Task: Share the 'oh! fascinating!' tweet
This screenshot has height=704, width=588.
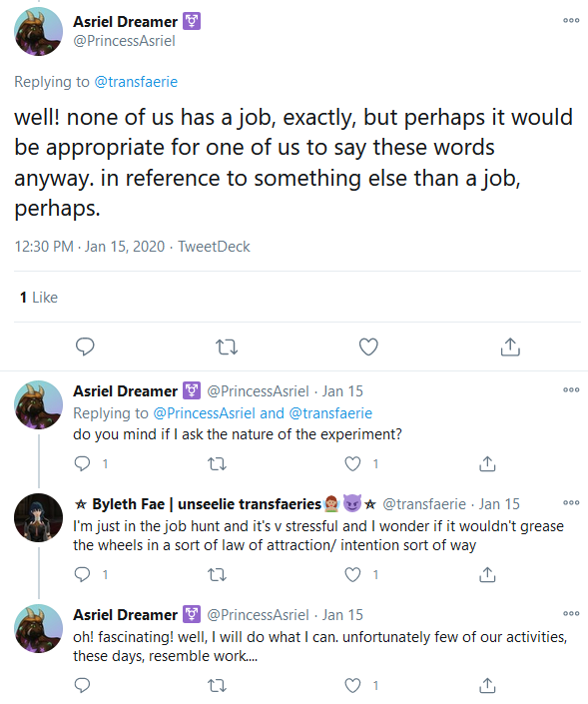Action: [487, 686]
